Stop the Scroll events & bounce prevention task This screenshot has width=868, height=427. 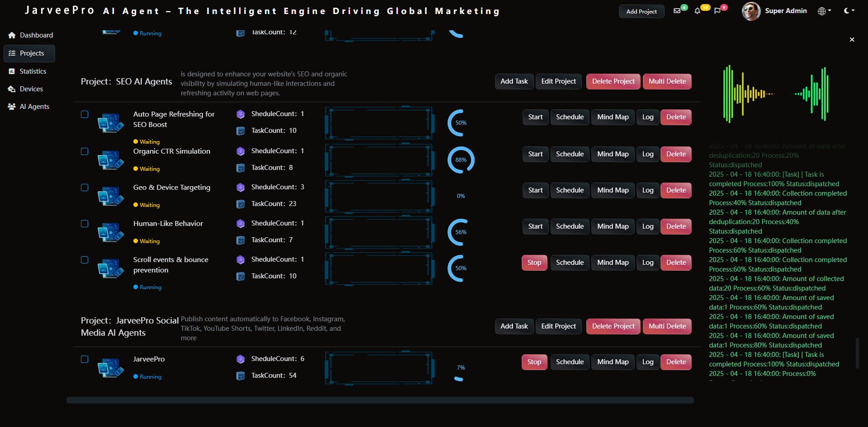coord(534,263)
